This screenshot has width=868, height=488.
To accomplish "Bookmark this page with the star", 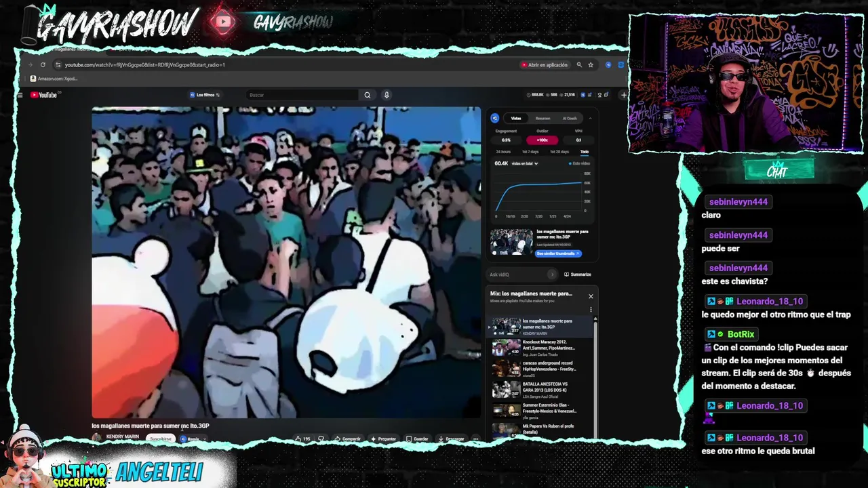I will 591,65.
